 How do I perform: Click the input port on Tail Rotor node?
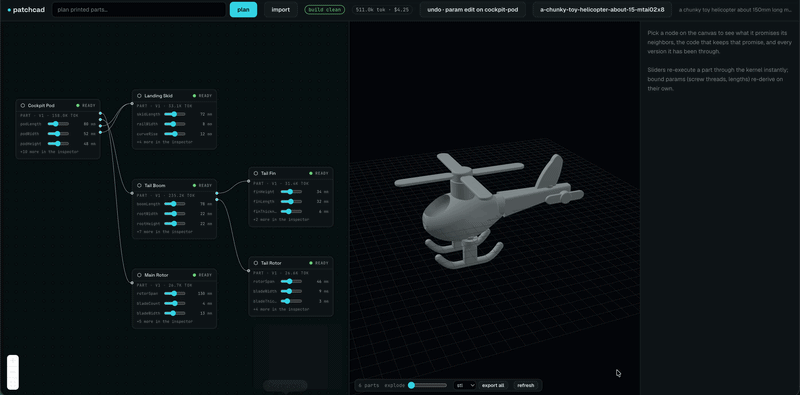tap(248, 270)
